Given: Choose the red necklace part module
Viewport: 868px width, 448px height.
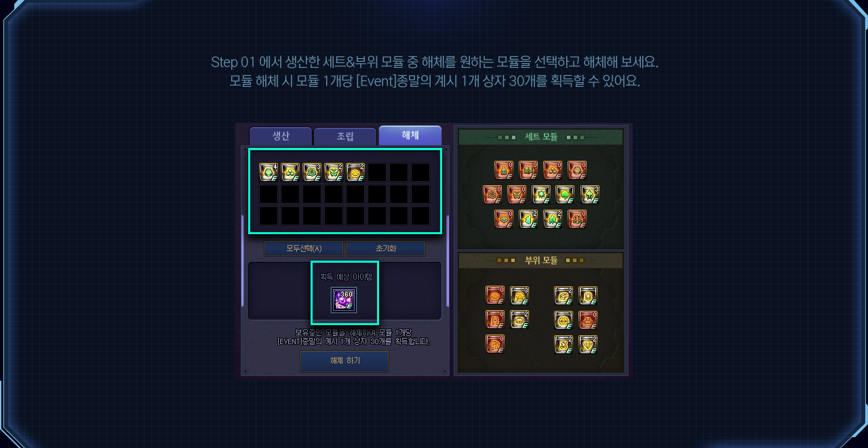Looking at the screenshot, I should (x=588, y=320).
